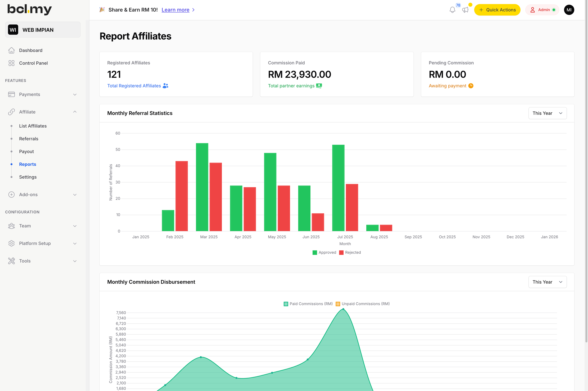
Task: Click the MI user avatar
Action: [569, 10]
